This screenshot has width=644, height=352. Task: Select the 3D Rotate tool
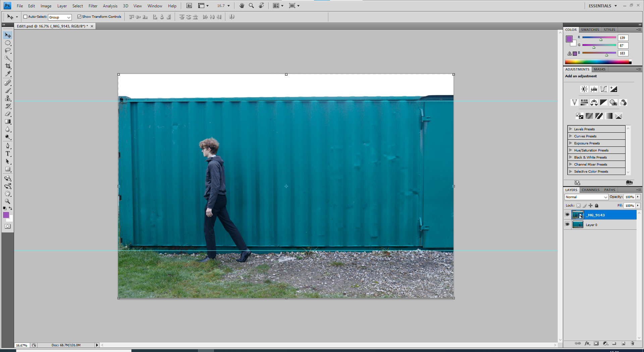click(8, 178)
